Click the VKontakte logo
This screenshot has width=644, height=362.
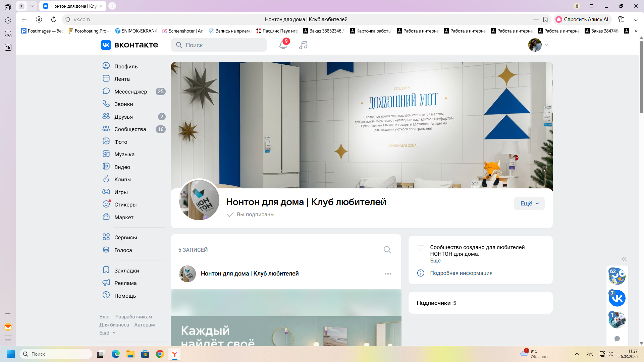pos(129,45)
